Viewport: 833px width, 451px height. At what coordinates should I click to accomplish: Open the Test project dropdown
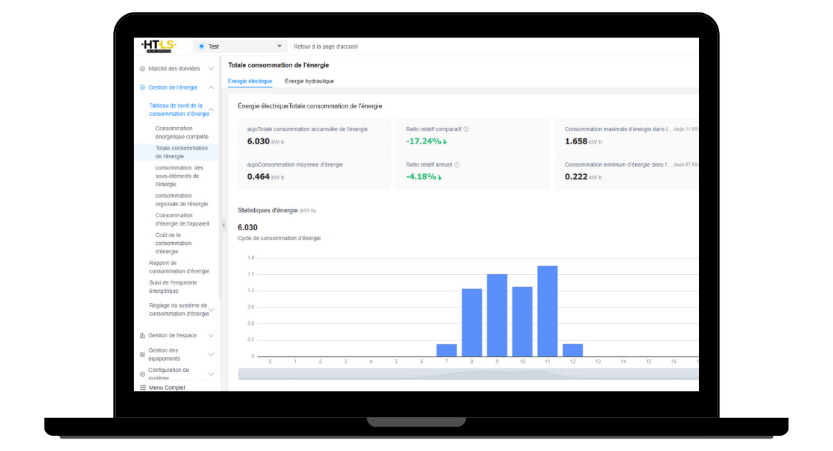240,46
